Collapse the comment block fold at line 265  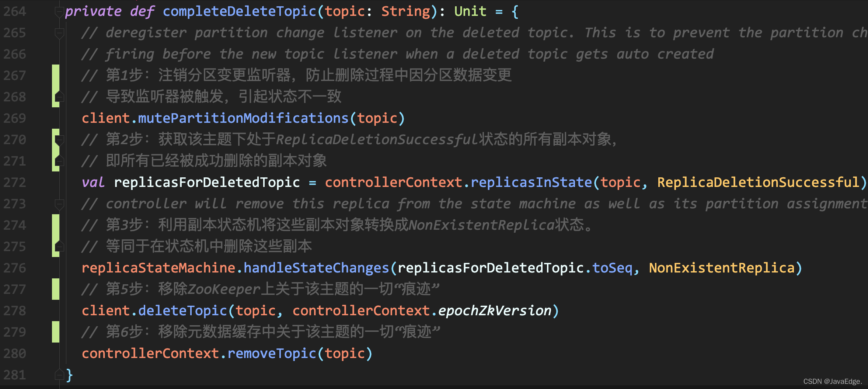pyautogui.click(x=59, y=34)
